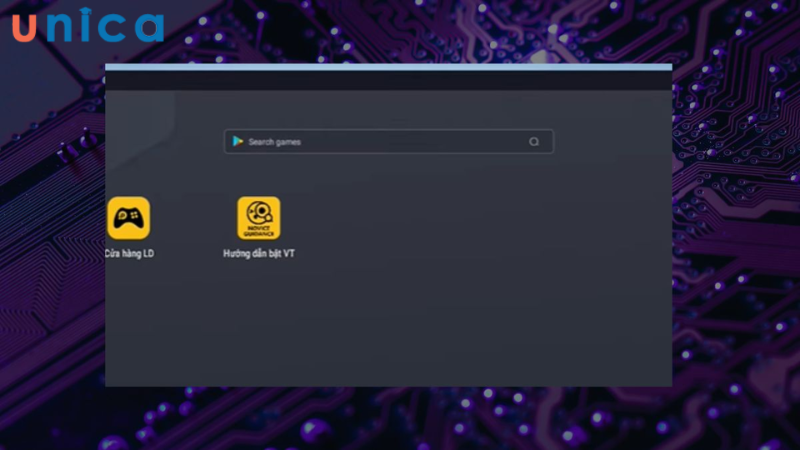The image size is (800, 450).
Task: Tap the yellow gamepad icon
Action: click(x=129, y=217)
